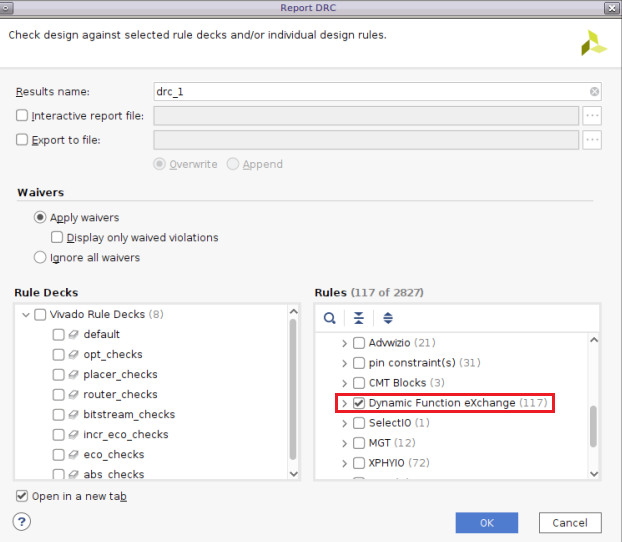Click the eraser icon beside router_checks

[x=73, y=394]
